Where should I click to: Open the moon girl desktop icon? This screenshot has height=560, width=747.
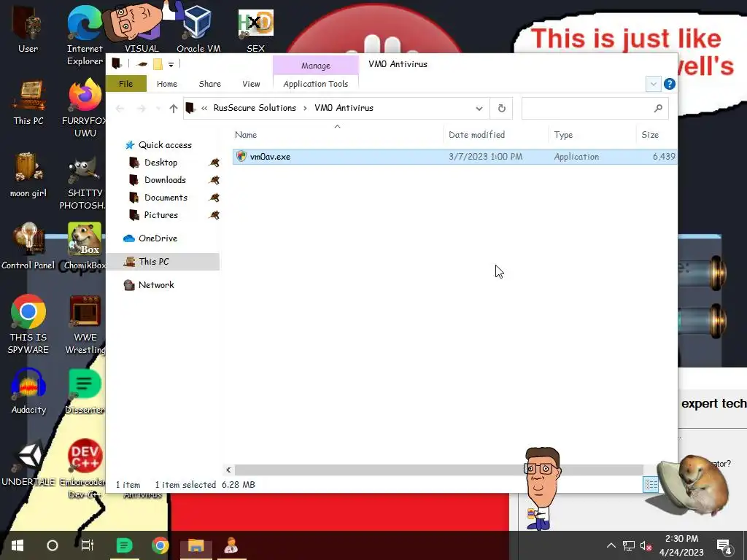click(28, 175)
